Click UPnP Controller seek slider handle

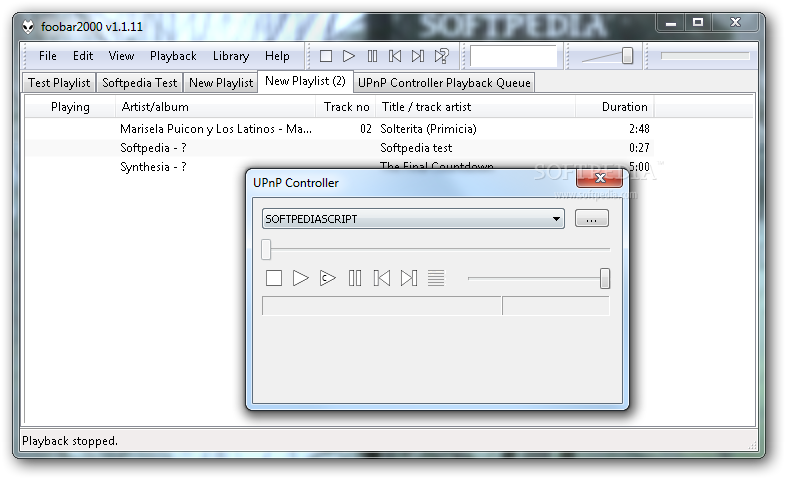266,249
